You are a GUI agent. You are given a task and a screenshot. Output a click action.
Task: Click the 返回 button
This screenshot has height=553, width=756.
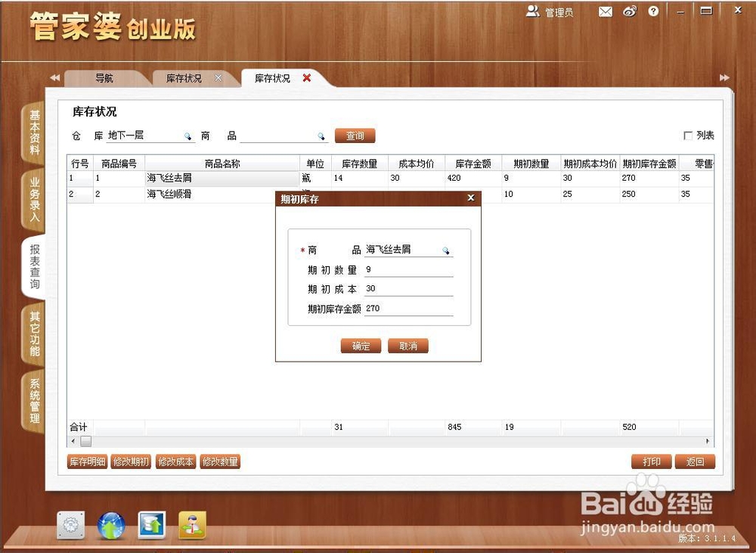click(x=695, y=461)
